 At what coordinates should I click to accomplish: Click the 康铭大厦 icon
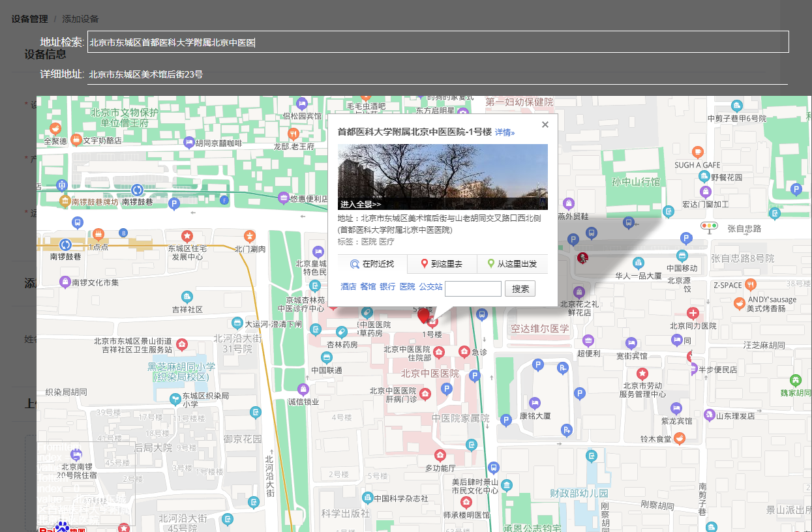(x=535, y=403)
